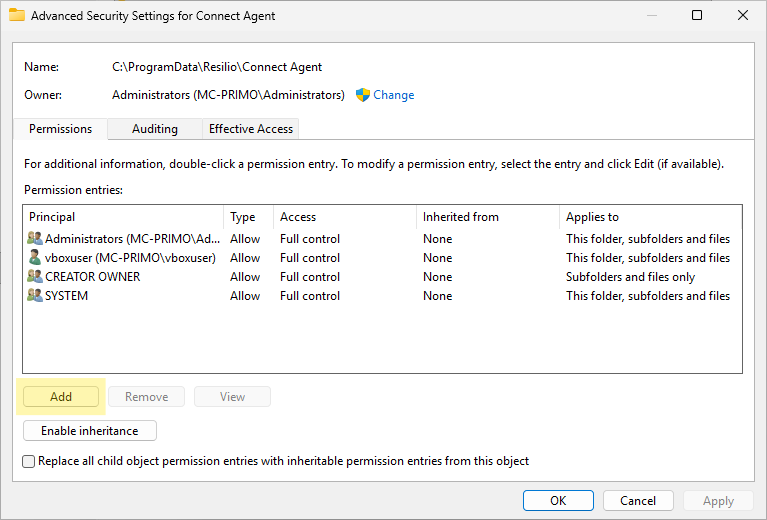Click Cancel to discard changes
767x520 pixels.
[638, 500]
